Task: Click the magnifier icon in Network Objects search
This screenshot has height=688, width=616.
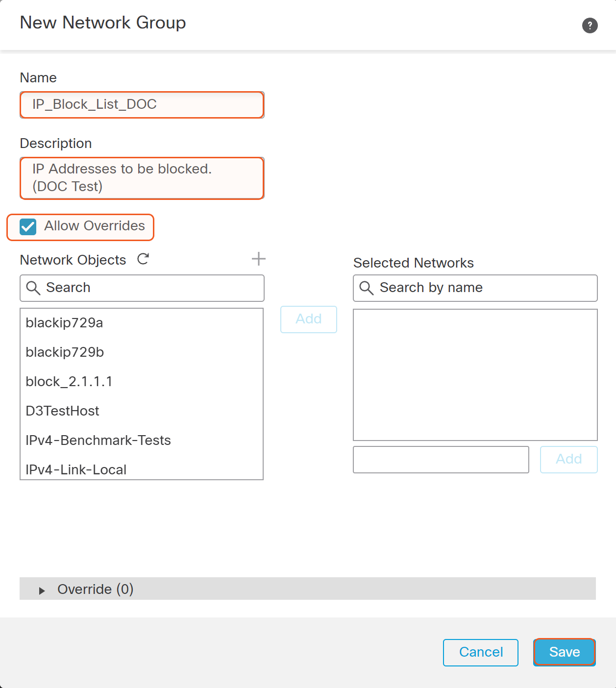Action: pos(33,288)
